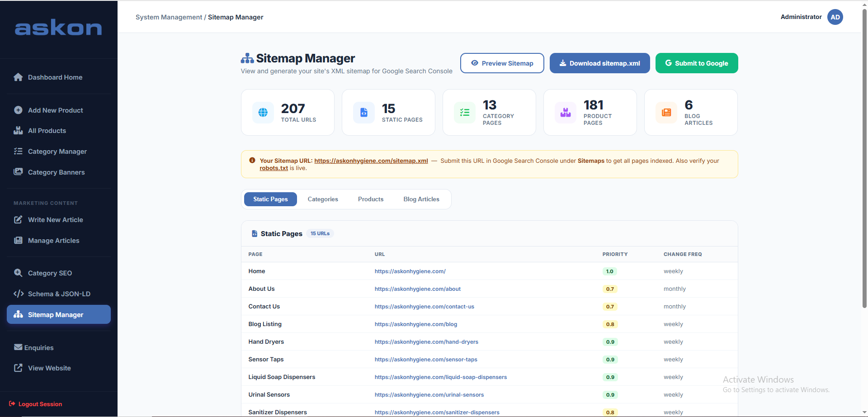
Task: Click the list icon on Category Pages card
Action: [465, 113]
